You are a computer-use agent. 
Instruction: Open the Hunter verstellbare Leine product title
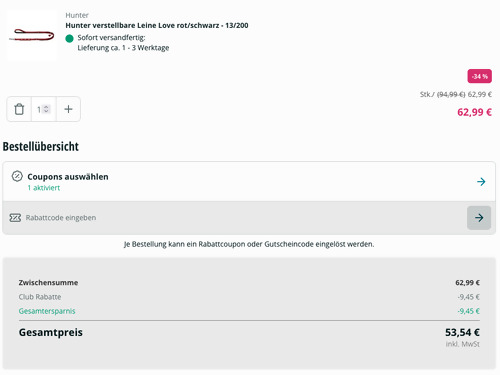157,25
